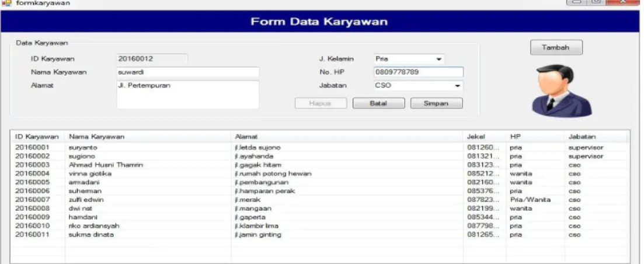This screenshot has height=264, width=644.
Task: Click the No. HP input field
Action: click(x=418, y=72)
